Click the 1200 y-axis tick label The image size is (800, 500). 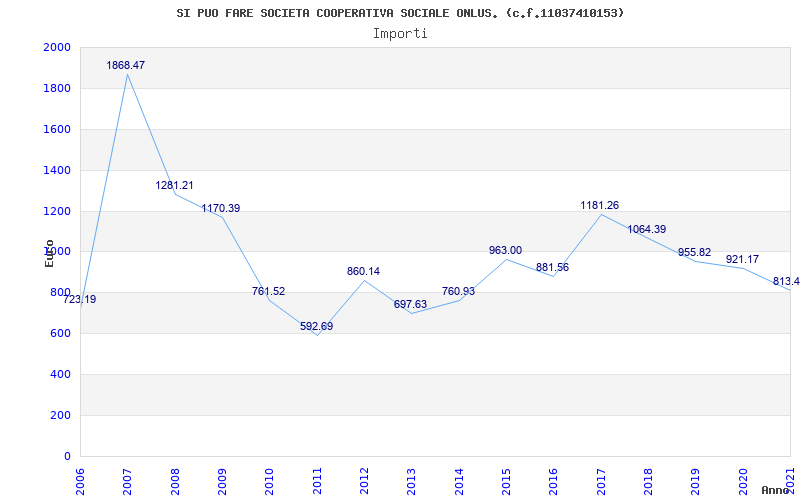click(x=57, y=211)
